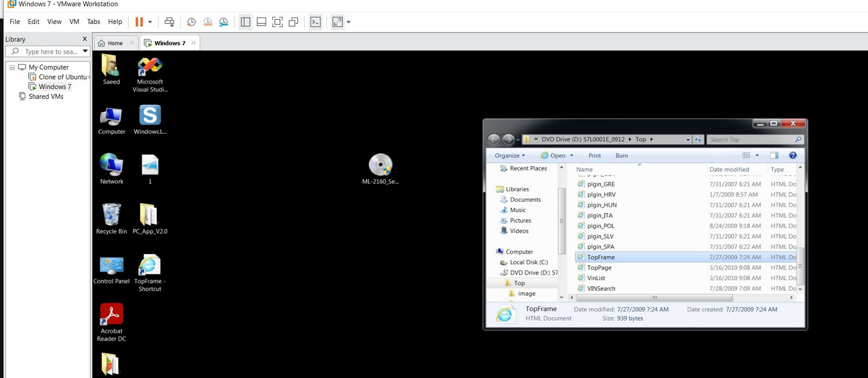Viewport: 868px width, 378px height.
Task: Click Burn in the Explorer toolbar
Action: coord(622,156)
